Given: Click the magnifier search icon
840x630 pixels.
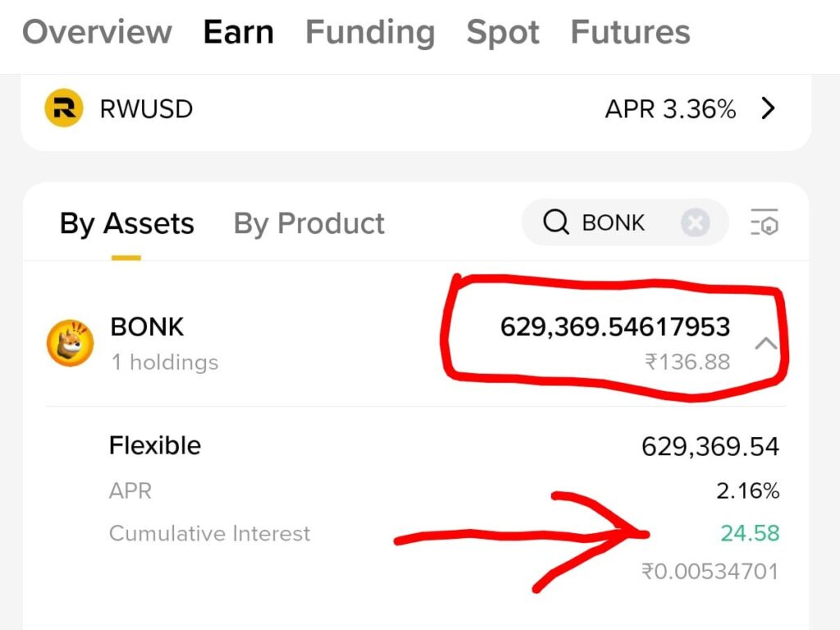Looking at the screenshot, I should [x=555, y=221].
